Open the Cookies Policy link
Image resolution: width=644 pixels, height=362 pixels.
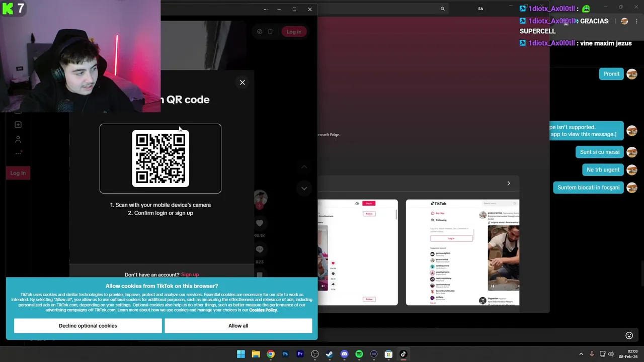(263, 310)
